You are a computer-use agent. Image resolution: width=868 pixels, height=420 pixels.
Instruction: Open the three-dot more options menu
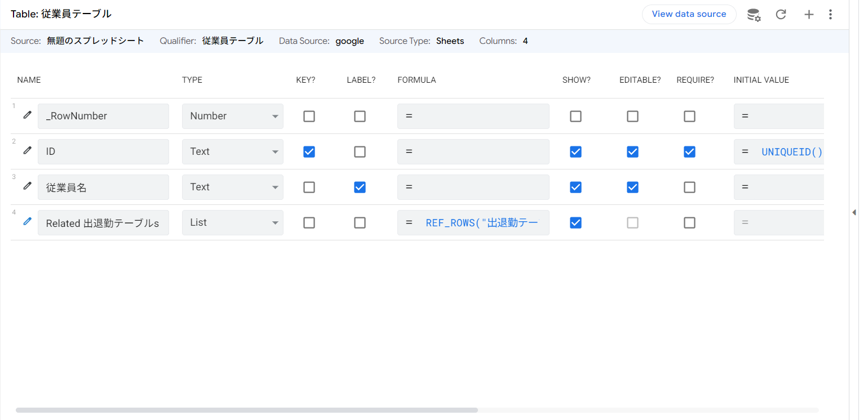pos(830,15)
